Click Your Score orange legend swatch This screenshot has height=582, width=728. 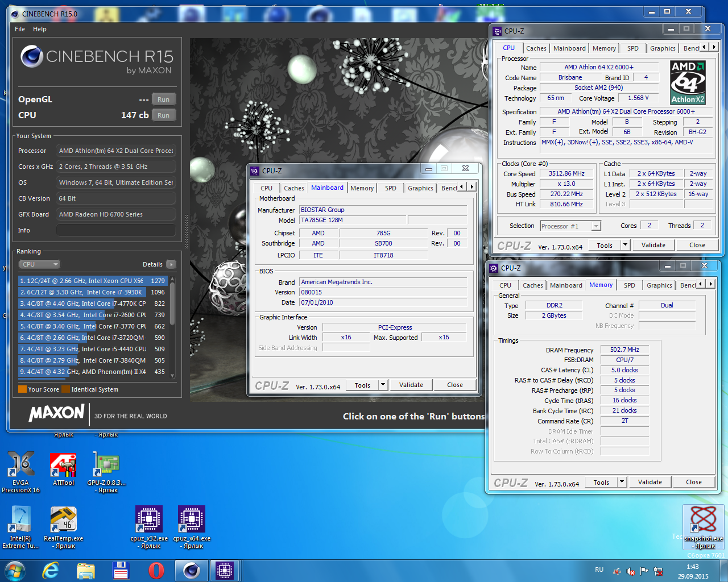click(x=22, y=389)
